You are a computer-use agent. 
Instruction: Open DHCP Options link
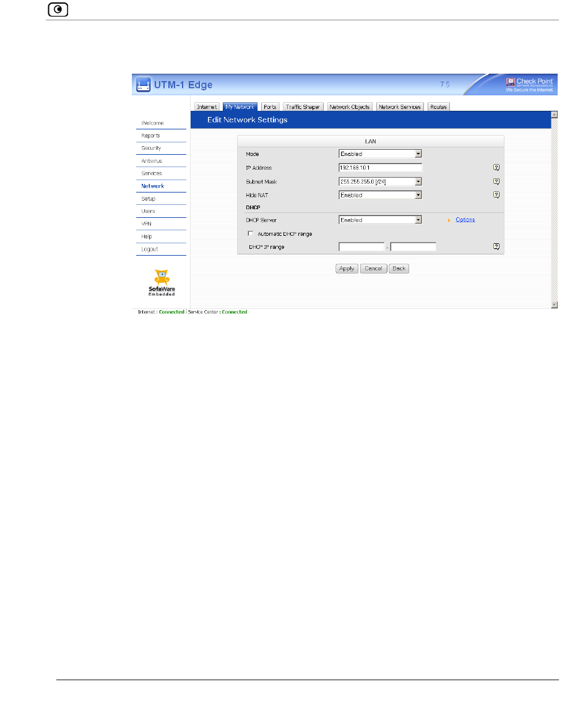(x=465, y=220)
